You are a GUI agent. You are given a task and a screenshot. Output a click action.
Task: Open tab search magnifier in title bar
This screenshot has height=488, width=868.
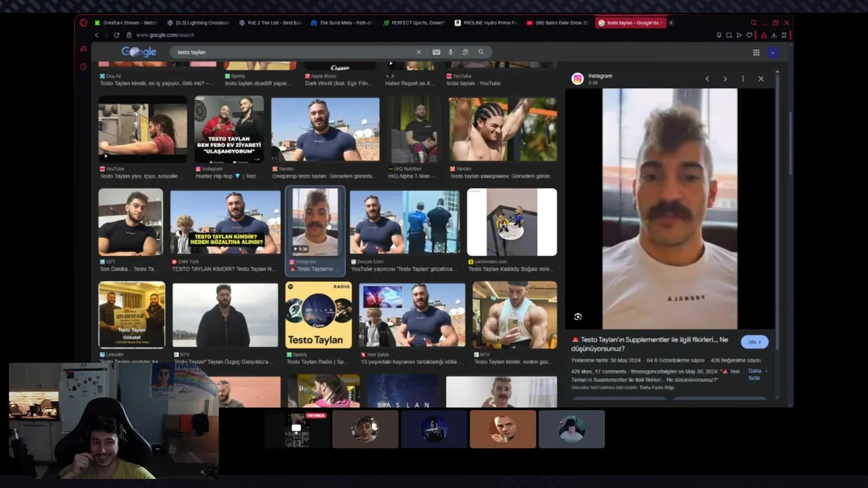click(x=753, y=22)
